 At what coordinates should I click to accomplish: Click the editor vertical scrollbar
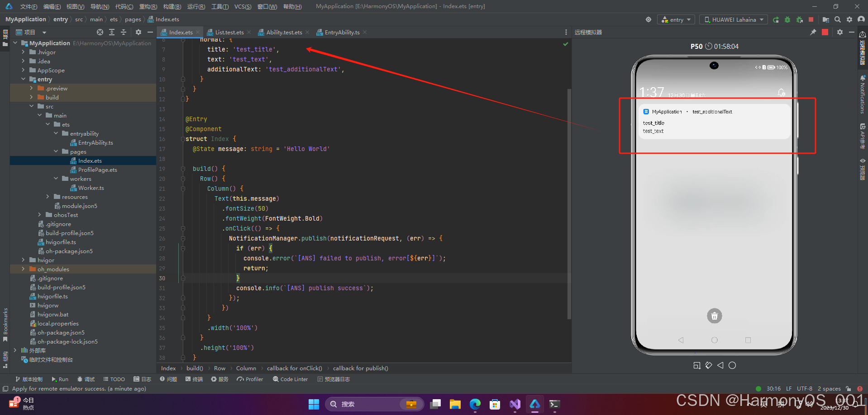569,203
